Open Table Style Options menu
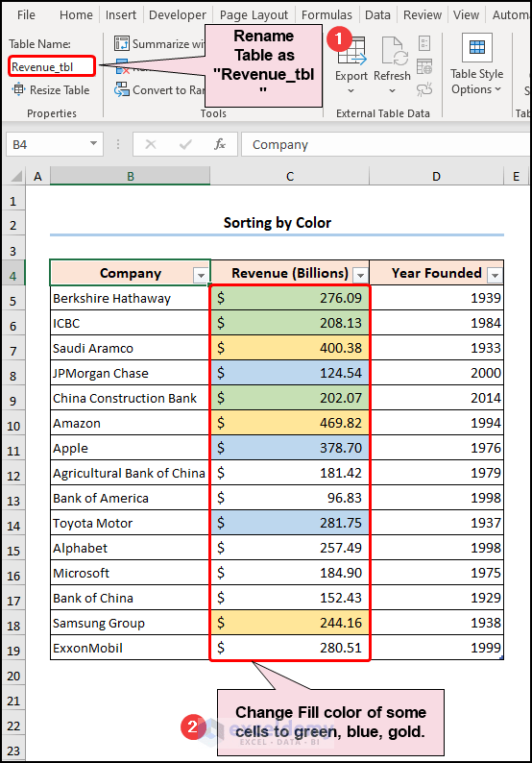The height and width of the screenshot is (763, 532). [x=476, y=82]
